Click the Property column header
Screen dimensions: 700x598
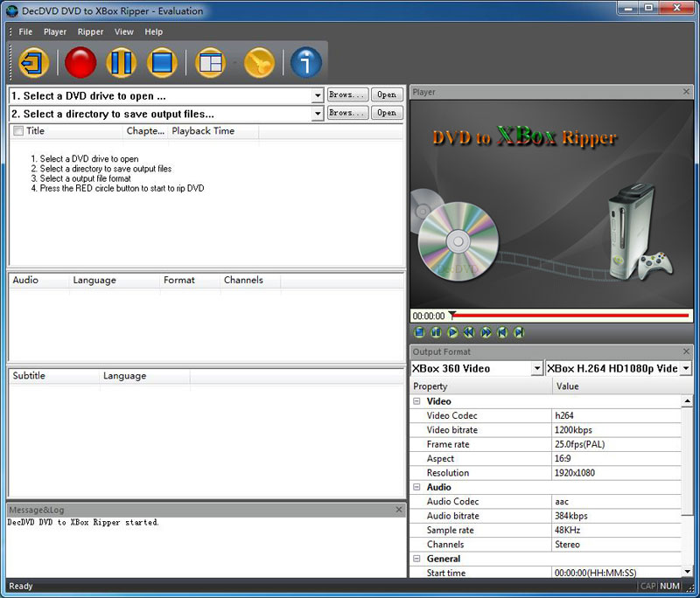pyautogui.click(x=480, y=386)
